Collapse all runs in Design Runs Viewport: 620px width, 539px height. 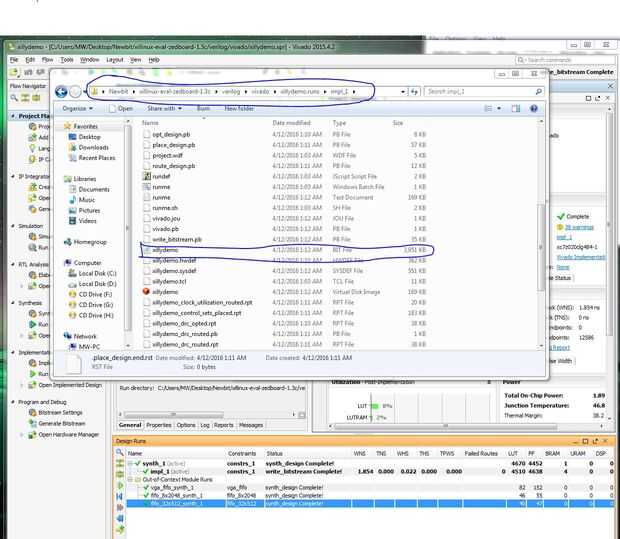(119, 463)
